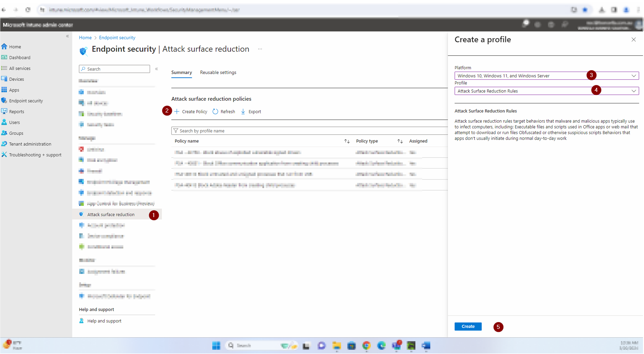Image resolution: width=644 pixels, height=354 pixels.
Task: Click the browser reload button
Action: point(28,10)
